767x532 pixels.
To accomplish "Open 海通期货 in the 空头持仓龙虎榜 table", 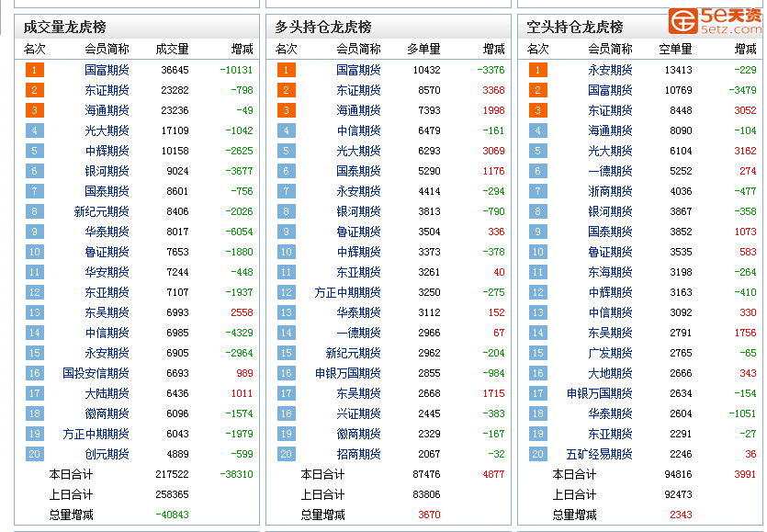I will (610, 130).
